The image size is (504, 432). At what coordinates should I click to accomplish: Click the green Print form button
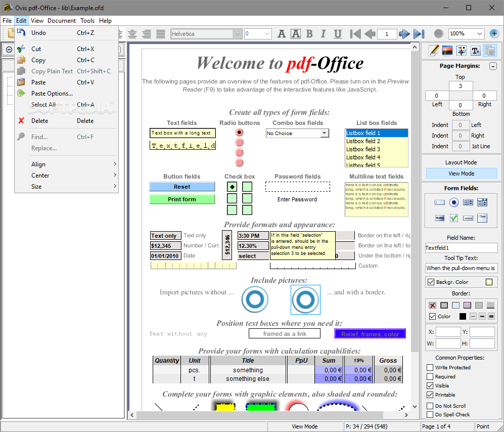click(x=182, y=199)
